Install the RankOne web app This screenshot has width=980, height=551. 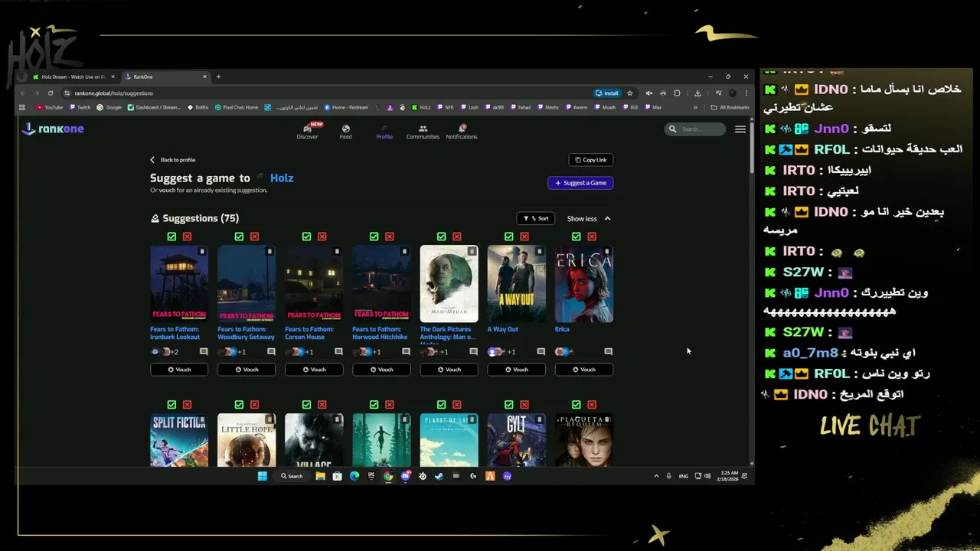coord(607,93)
